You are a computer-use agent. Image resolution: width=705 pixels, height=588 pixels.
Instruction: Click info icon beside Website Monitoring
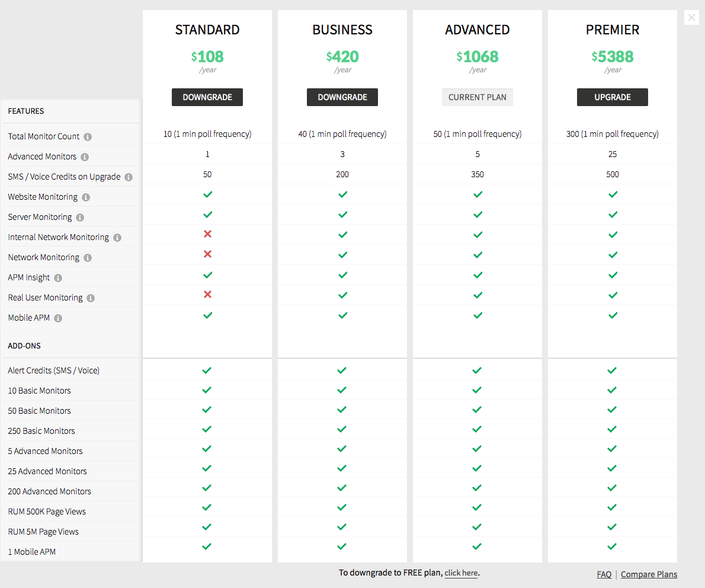(x=86, y=197)
